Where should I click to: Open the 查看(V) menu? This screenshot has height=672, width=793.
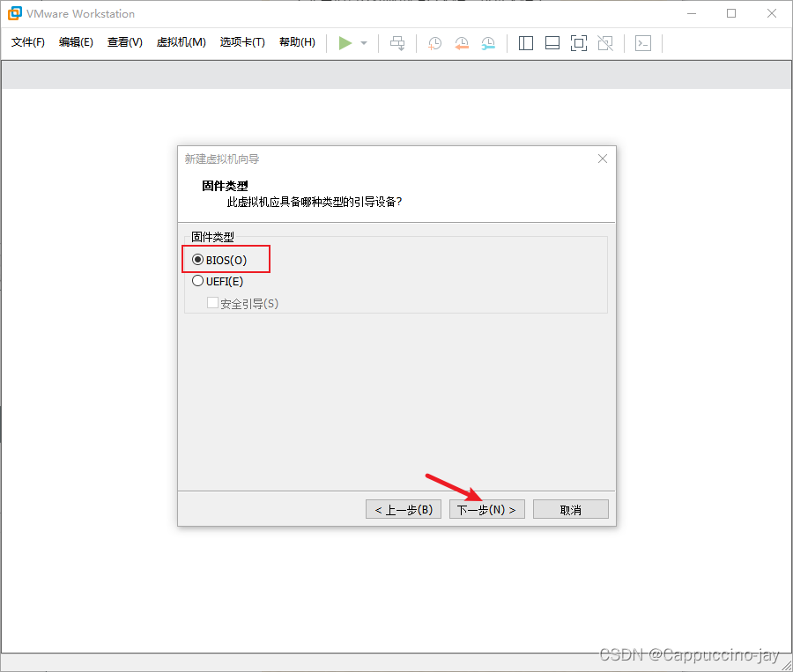(x=124, y=42)
